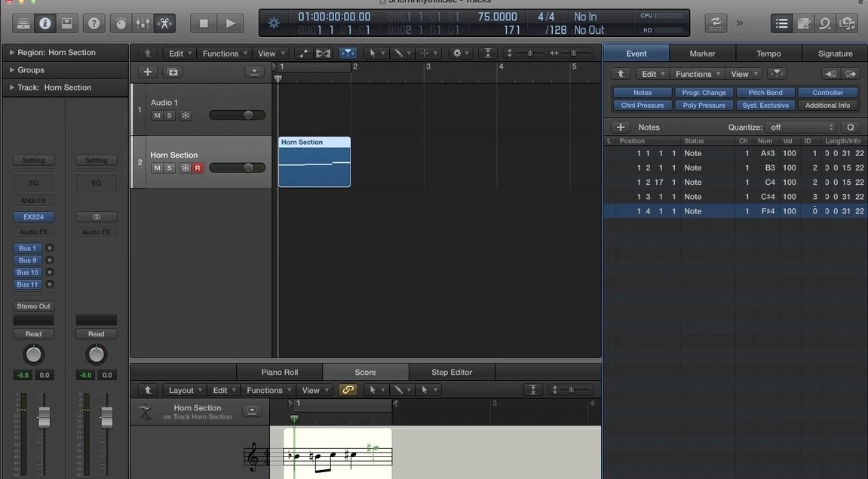Open the Mixer from the control bar
The height and width of the screenshot is (479, 868).
click(143, 23)
